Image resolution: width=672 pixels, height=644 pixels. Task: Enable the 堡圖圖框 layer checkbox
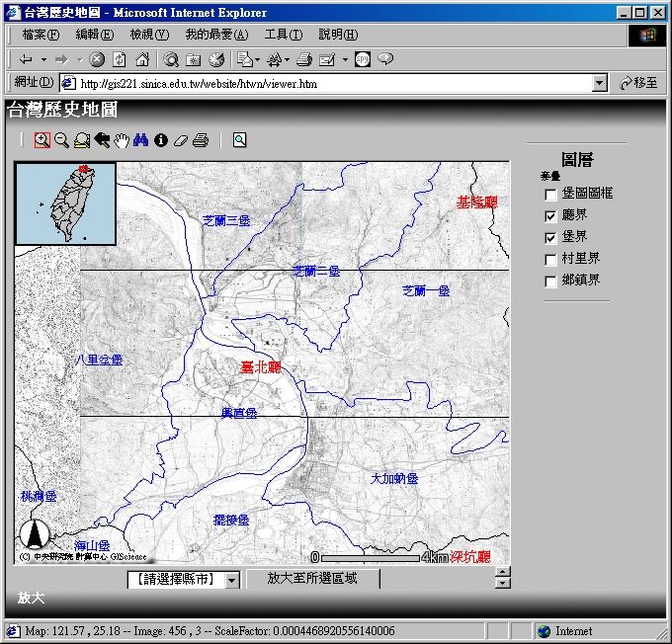pos(551,194)
